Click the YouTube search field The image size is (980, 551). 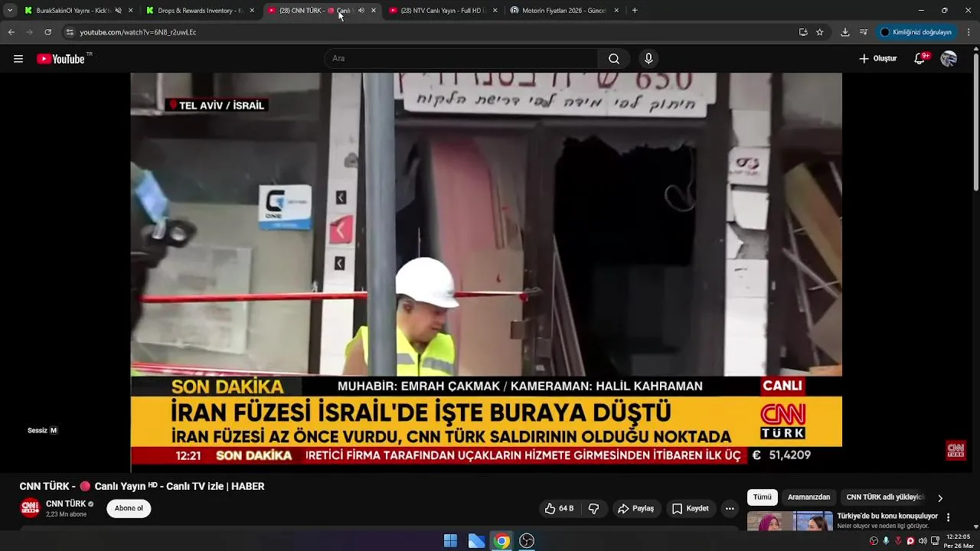(x=461, y=59)
